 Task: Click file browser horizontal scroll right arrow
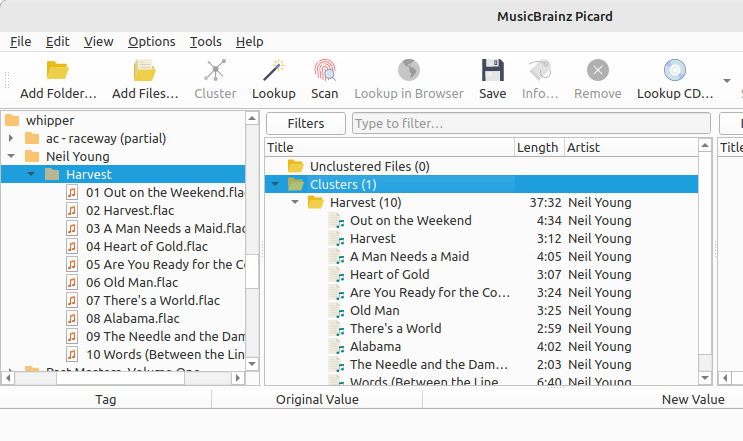(238, 378)
